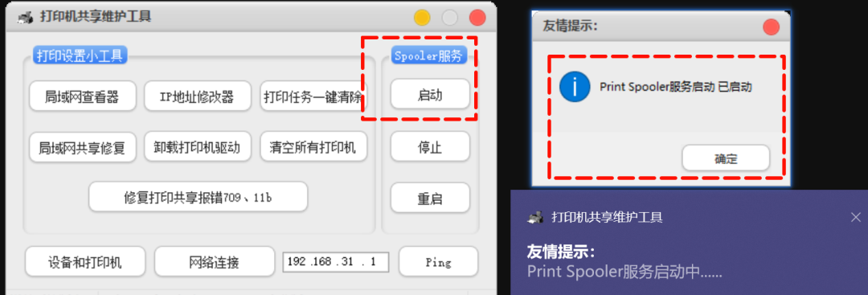Open 网络连接
The height and width of the screenshot is (295, 868).
coord(214,262)
